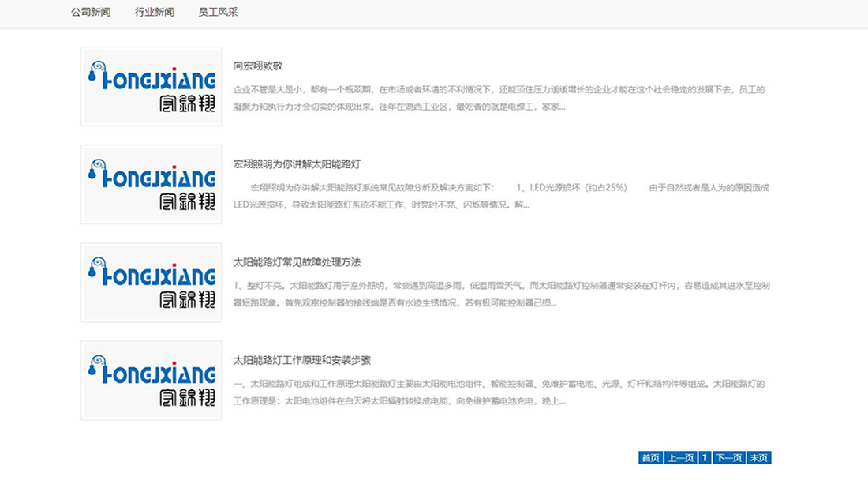Image resolution: width=868 pixels, height=488 pixels.
Task: Open the article 宏翔照明为你讲解太阳能路灯
Action: pos(297,164)
